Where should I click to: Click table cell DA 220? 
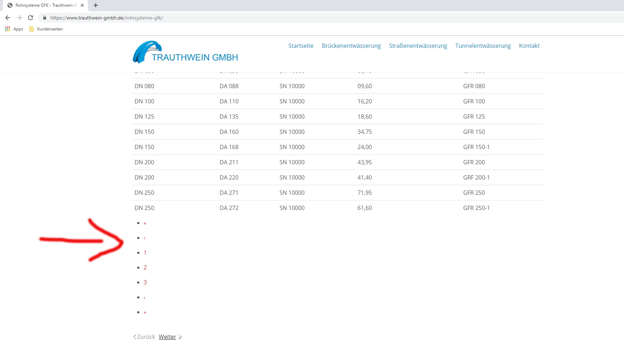(229, 177)
